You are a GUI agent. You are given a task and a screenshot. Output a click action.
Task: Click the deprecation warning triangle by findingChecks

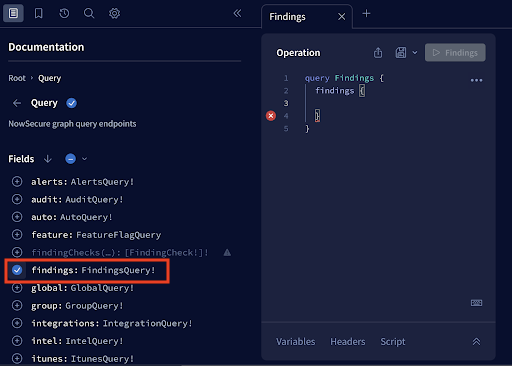pos(227,252)
